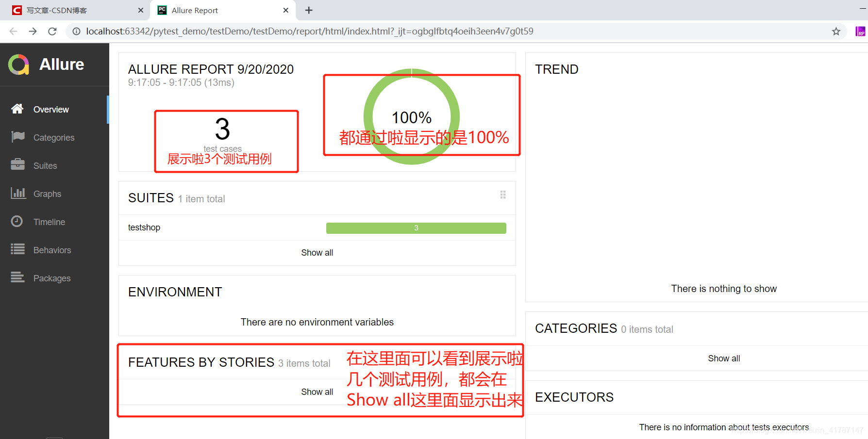The height and width of the screenshot is (439, 868).
Task: Click the Suites briefcase icon
Action: [x=18, y=164]
